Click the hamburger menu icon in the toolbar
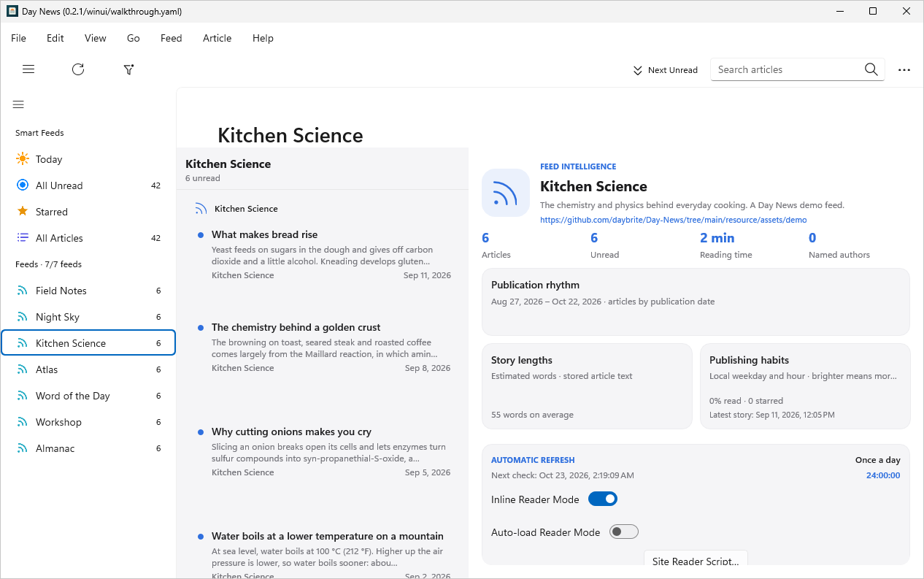 click(x=28, y=69)
